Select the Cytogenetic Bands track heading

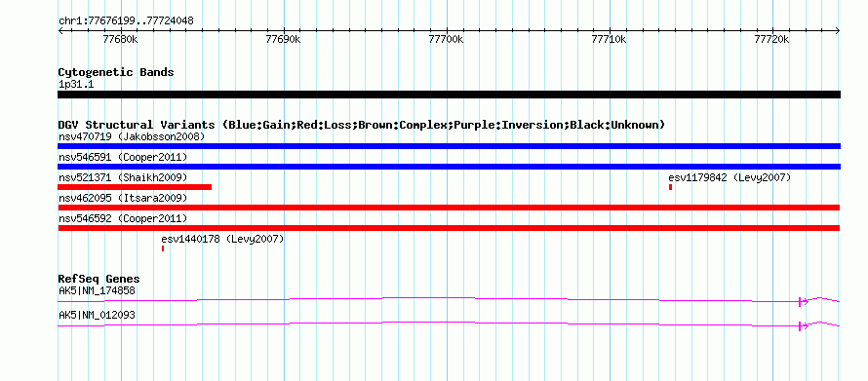click(x=116, y=72)
